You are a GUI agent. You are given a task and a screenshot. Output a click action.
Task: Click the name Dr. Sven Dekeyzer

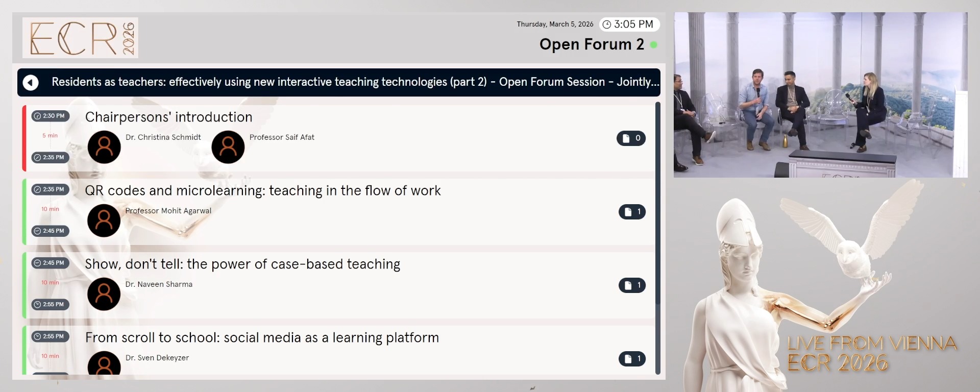coord(157,358)
